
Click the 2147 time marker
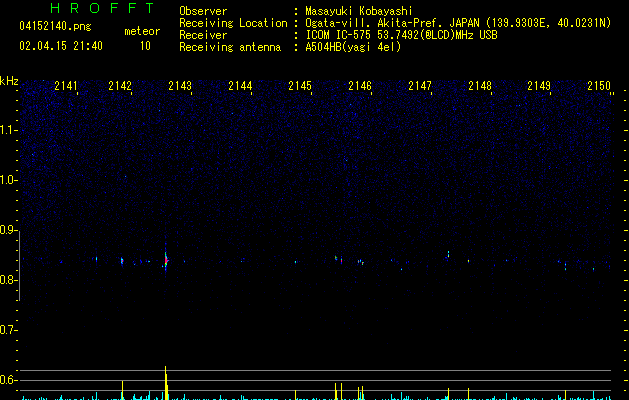(x=420, y=86)
